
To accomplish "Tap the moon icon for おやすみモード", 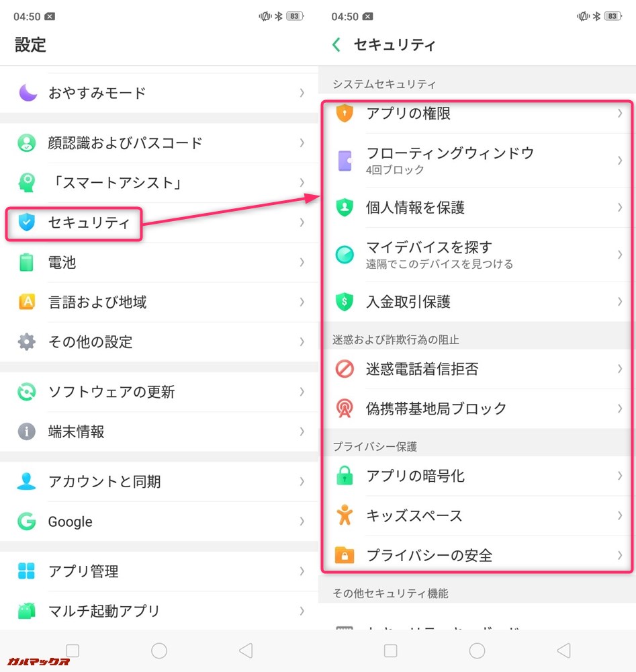I will 28,93.
